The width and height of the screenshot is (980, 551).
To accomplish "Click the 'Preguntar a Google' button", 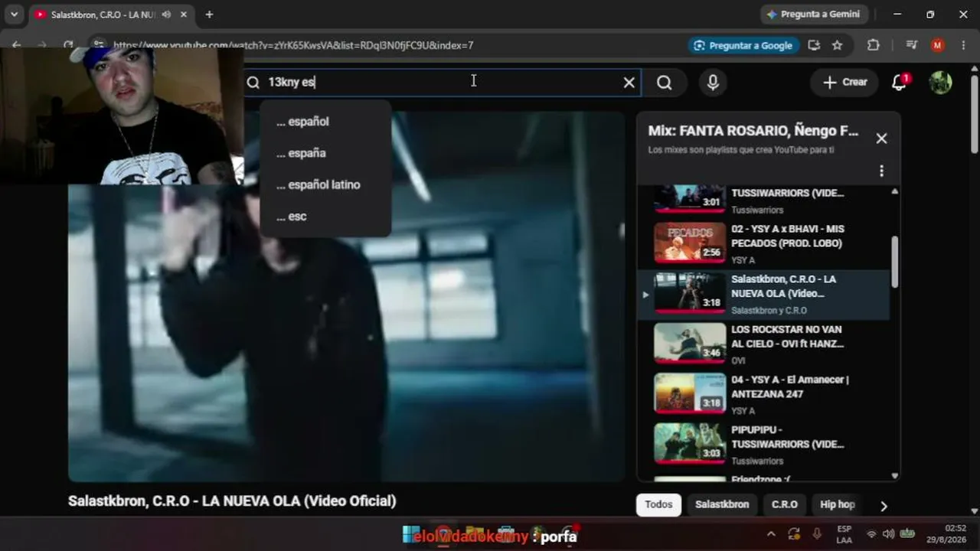I will pos(743,45).
